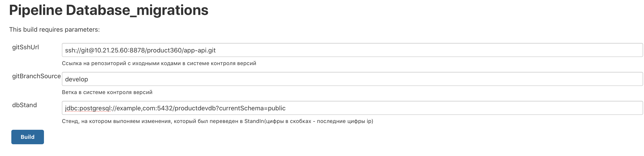644x156 pixels.
Task: Click the stand description under dbStand
Action: pos(217,121)
